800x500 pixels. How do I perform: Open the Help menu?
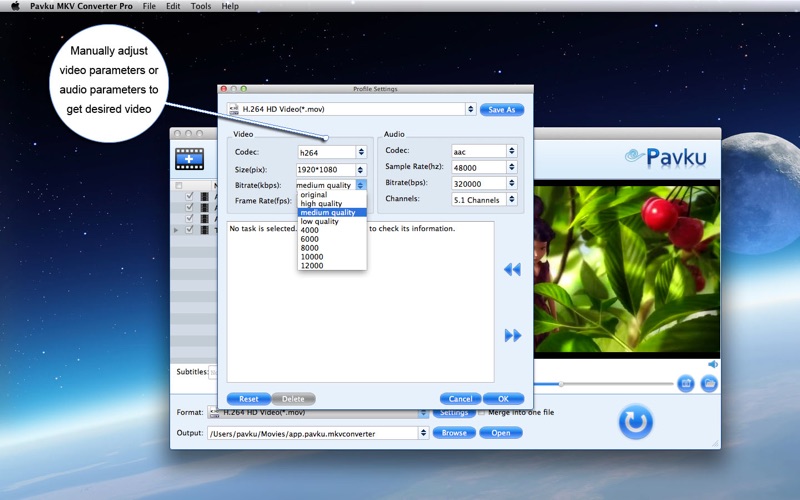(x=230, y=6)
